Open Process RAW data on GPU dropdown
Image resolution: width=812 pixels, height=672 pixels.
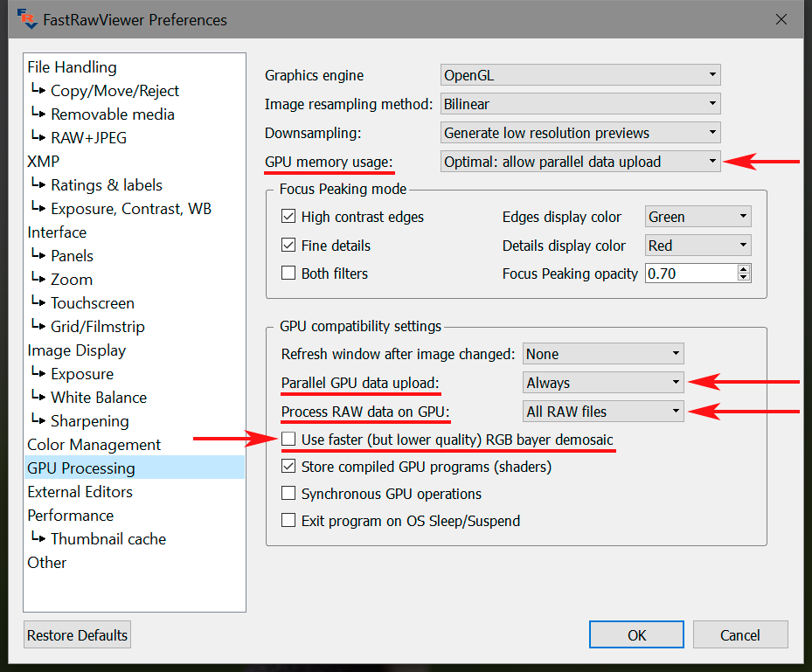[603, 412]
